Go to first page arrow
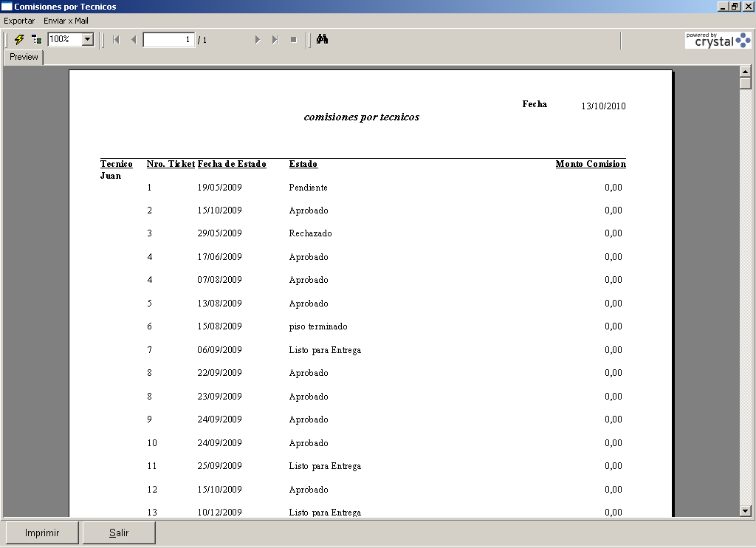The width and height of the screenshot is (756, 548). coord(116,40)
